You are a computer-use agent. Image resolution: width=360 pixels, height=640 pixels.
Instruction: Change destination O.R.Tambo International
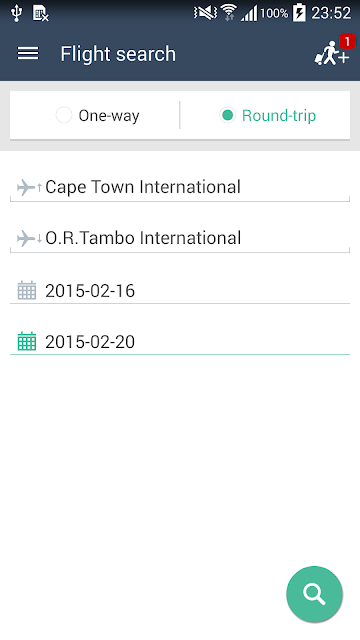[180, 238]
